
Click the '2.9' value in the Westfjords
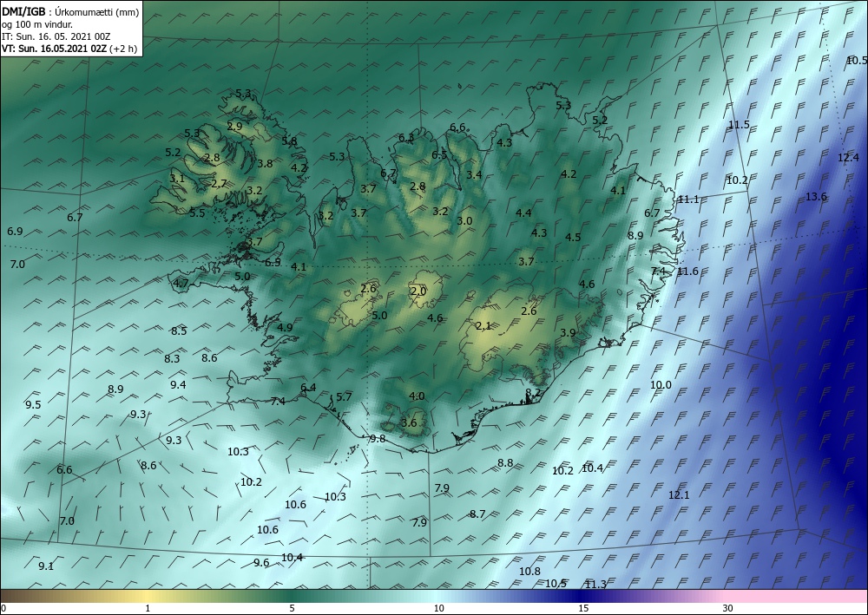(x=234, y=126)
